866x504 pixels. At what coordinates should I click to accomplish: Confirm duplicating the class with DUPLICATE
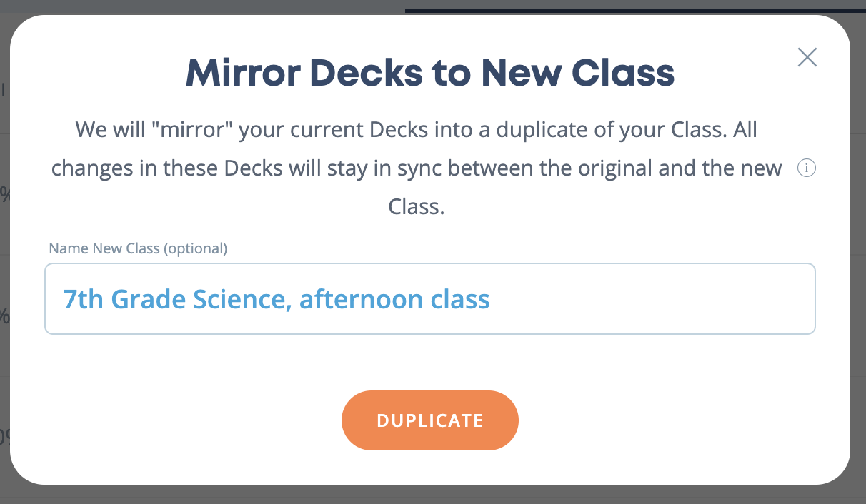(430, 420)
